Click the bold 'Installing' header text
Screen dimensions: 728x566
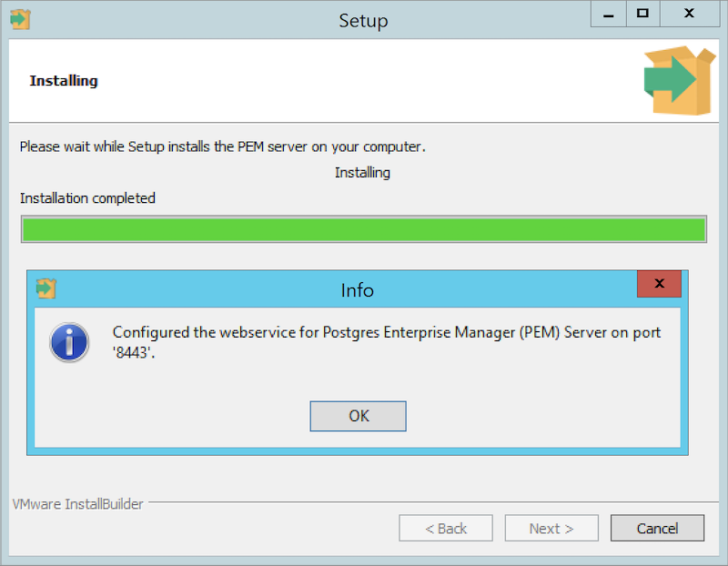[x=64, y=81]
